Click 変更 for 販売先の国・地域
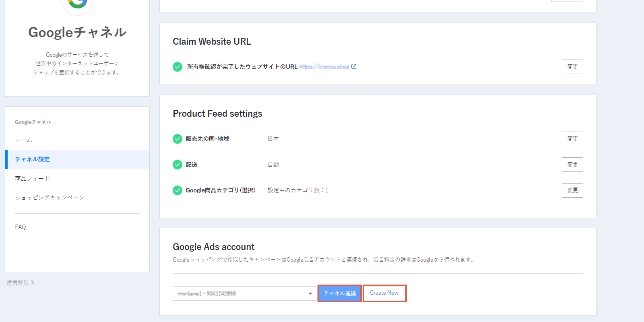 pos(572,139)
